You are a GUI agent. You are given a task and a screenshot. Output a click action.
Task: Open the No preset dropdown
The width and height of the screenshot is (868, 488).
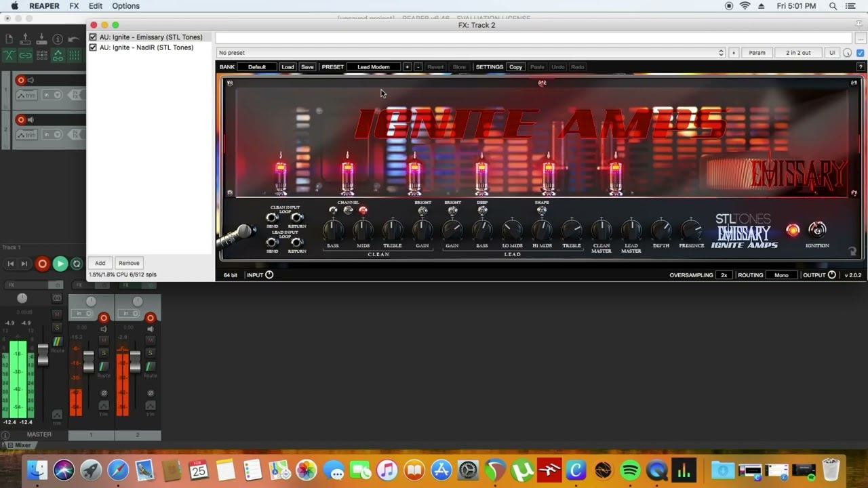(471, 53)
